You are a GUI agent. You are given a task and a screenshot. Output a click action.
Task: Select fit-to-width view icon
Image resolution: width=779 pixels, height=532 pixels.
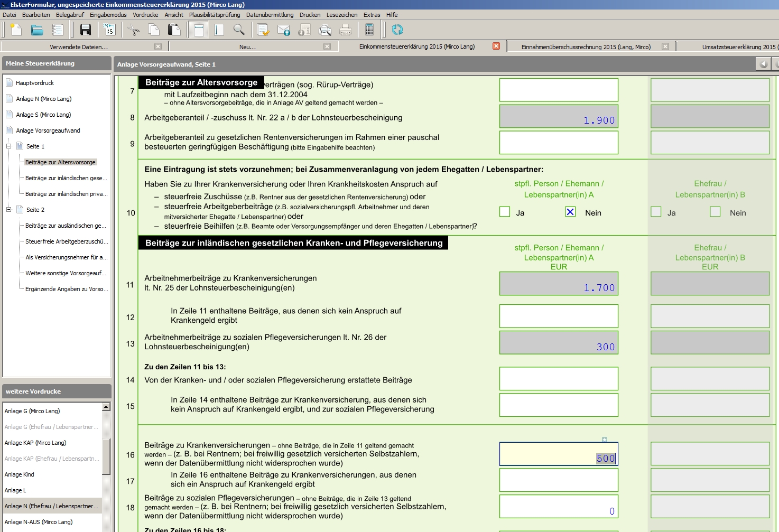coord(199,30)
